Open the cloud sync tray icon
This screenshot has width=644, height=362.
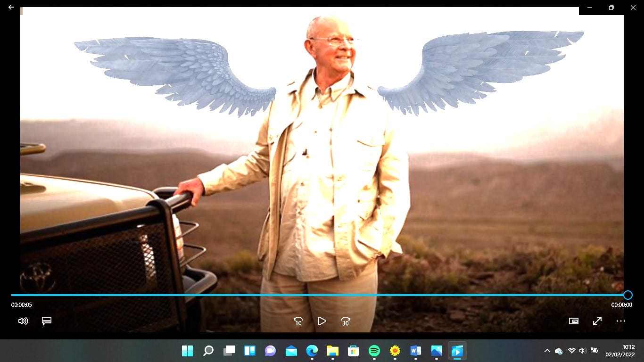click(559, 351)
